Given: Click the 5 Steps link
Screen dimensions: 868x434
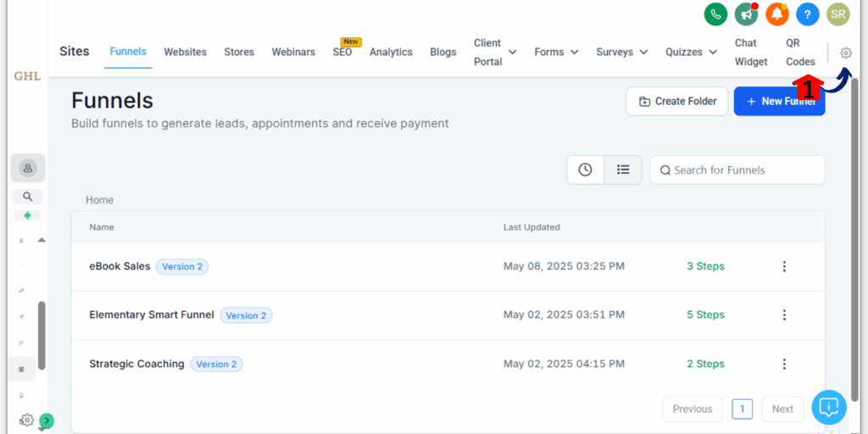Looking at the screenshot, I should click(705, 315).
